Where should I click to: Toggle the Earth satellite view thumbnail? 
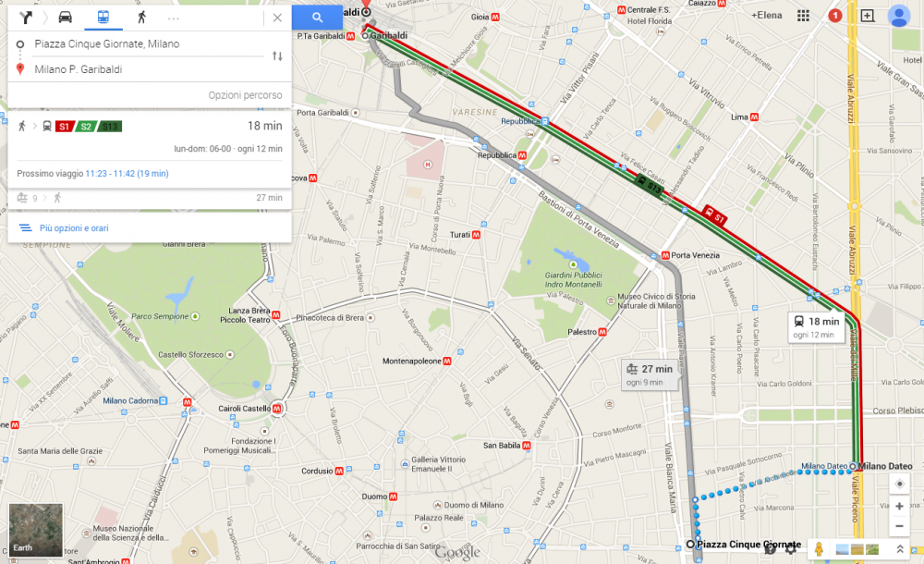click(35, 530)
